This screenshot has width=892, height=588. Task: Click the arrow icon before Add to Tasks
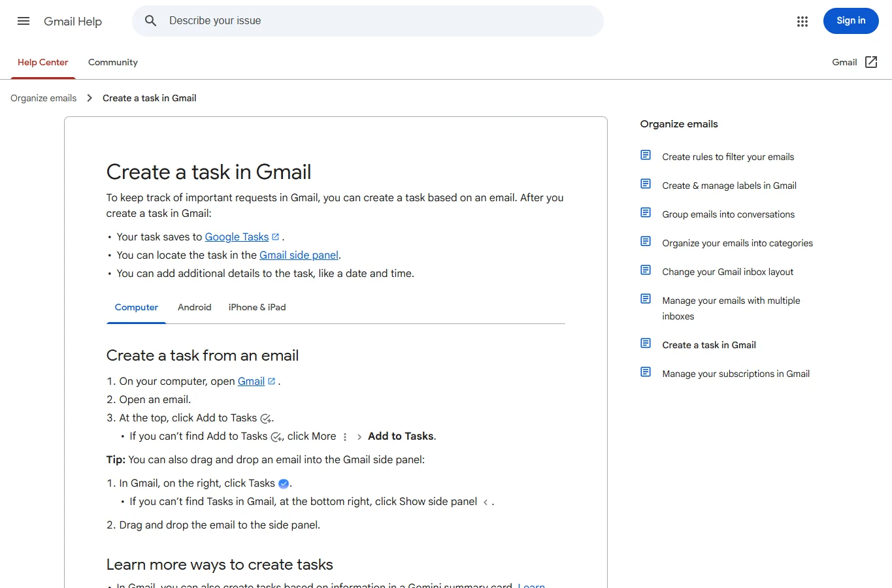(x=359, y=437)
